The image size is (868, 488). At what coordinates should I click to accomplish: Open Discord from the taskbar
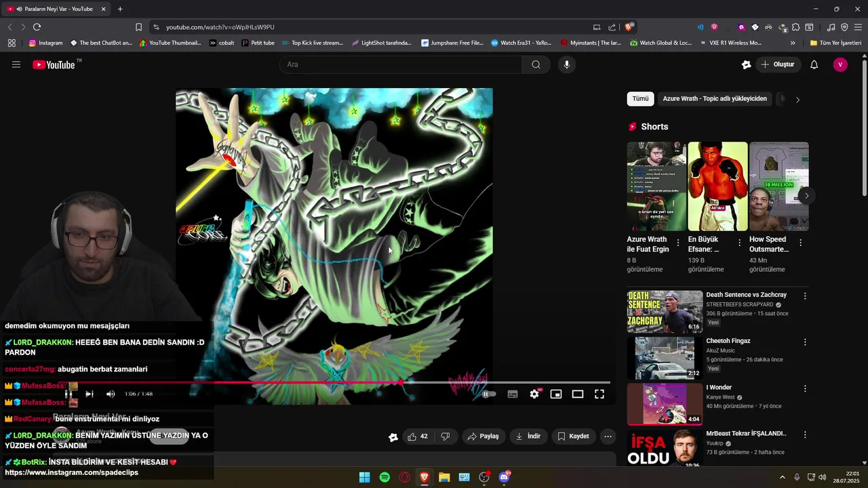(505, 477)
